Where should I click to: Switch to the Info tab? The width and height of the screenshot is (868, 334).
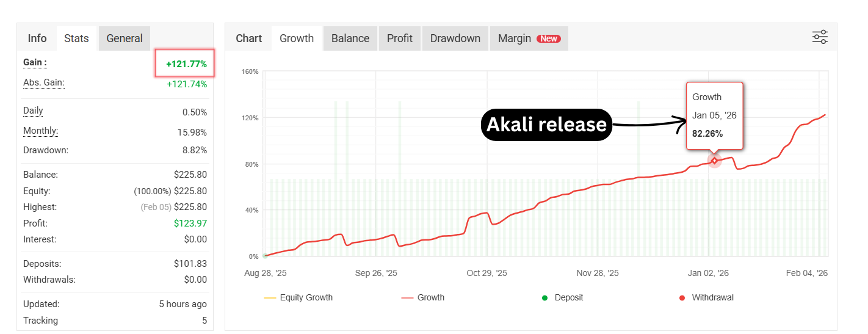coord(37,38)
